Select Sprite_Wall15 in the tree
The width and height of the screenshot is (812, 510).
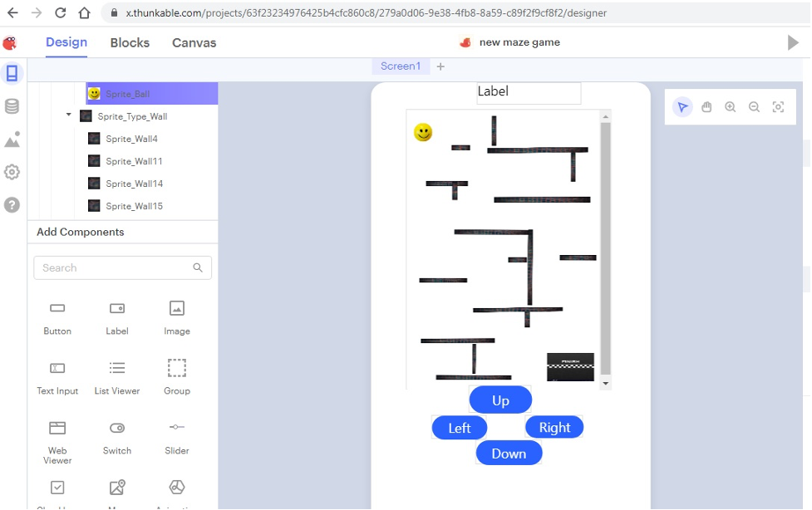pyautogui.click(x=134, y=206)
